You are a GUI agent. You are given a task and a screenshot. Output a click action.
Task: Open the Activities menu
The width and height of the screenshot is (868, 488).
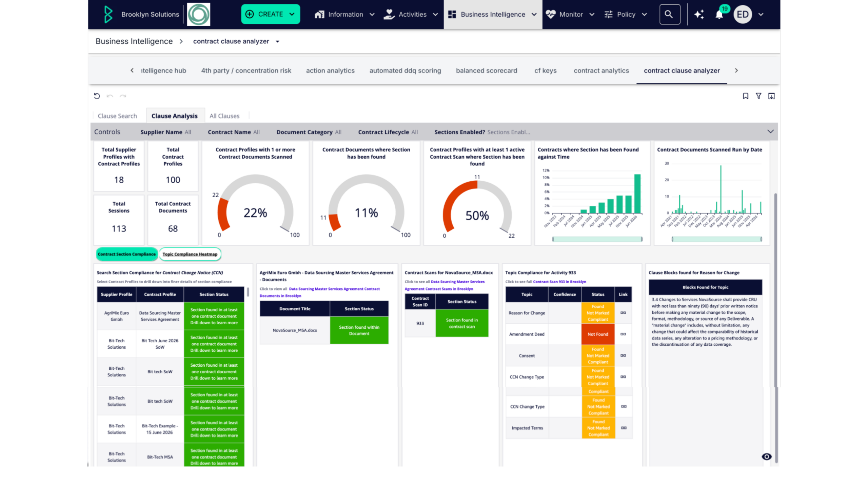(x=411, y=14)
